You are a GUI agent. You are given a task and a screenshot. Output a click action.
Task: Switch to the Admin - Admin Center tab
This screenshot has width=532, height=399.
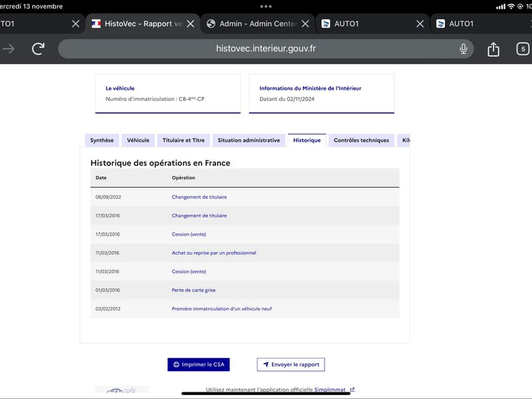click(x=253, y=24)
